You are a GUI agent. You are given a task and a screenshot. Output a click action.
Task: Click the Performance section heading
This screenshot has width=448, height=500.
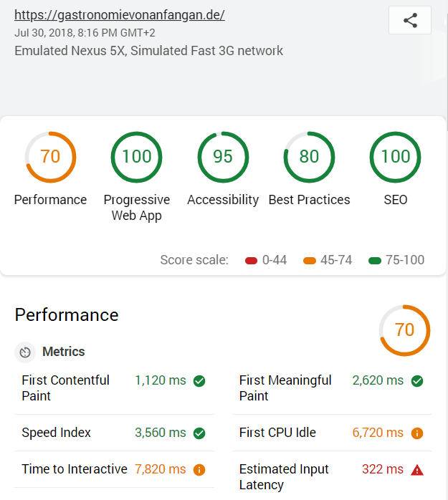(67, 315)
